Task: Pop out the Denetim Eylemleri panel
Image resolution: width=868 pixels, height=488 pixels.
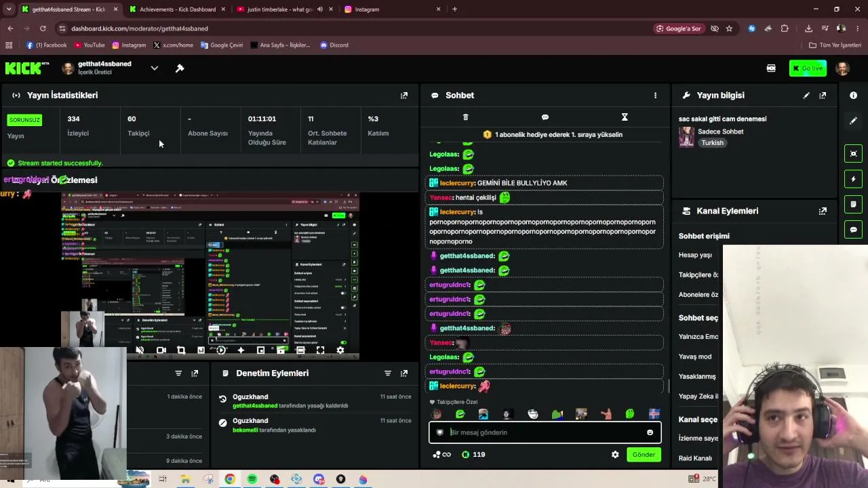Action: coord(404,373)
